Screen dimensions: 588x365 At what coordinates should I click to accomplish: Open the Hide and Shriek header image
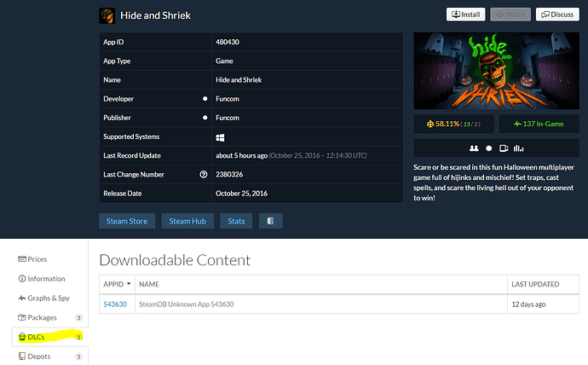click(x=496, y=71)
